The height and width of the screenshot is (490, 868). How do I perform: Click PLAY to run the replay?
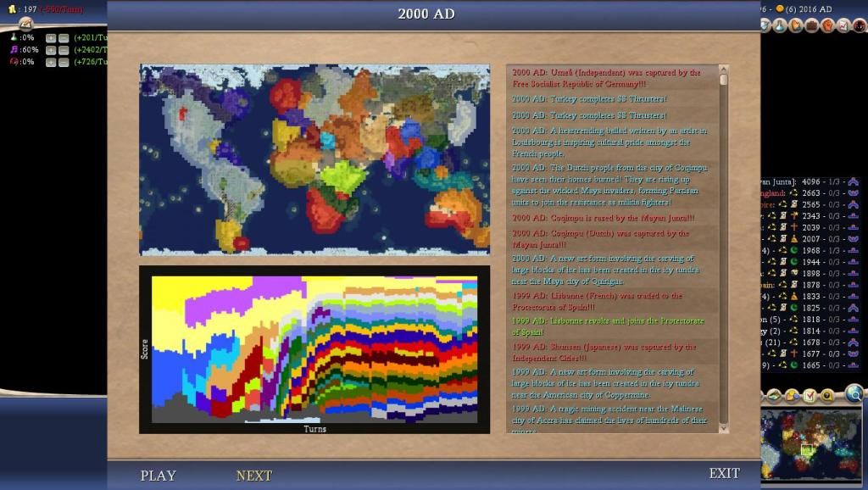(x=159, y=476)
